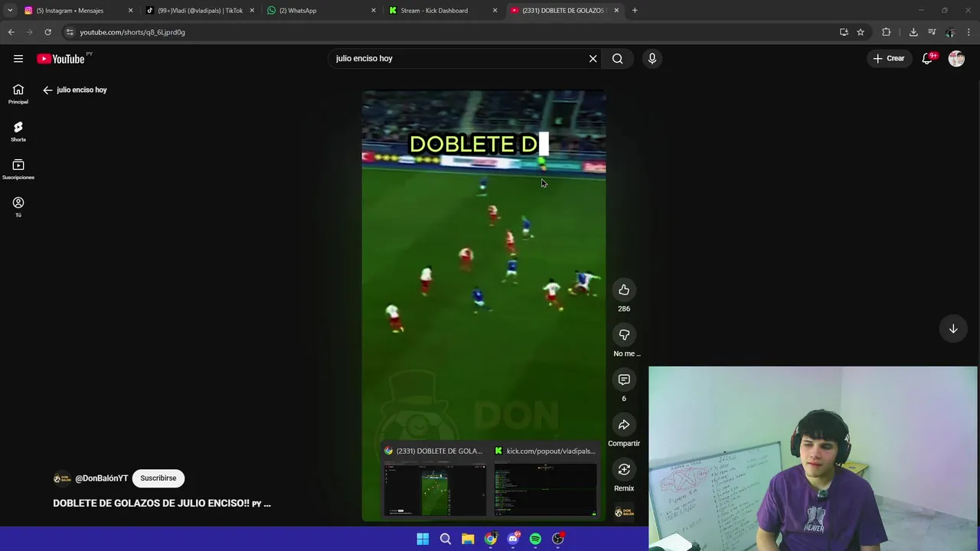This screenshot has height=551, width=980.
Task: Open a new browser tab
Action: [635, 11]
